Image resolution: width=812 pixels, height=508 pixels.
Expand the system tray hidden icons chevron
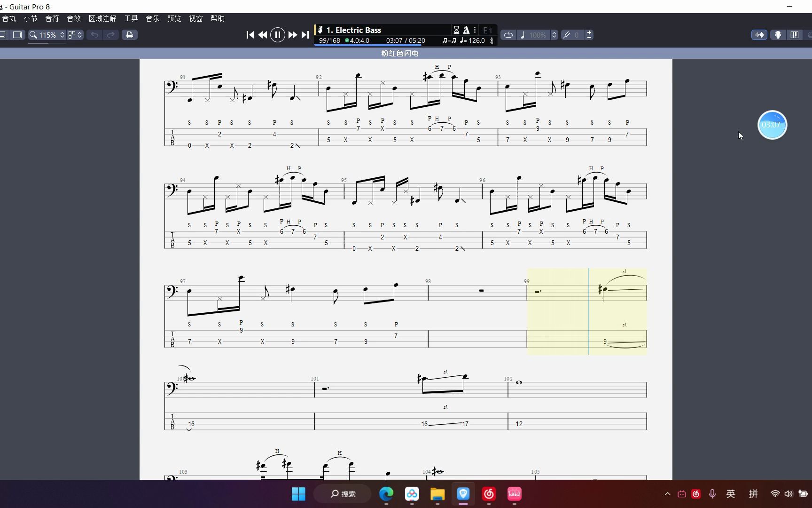[x=667, y=494]
